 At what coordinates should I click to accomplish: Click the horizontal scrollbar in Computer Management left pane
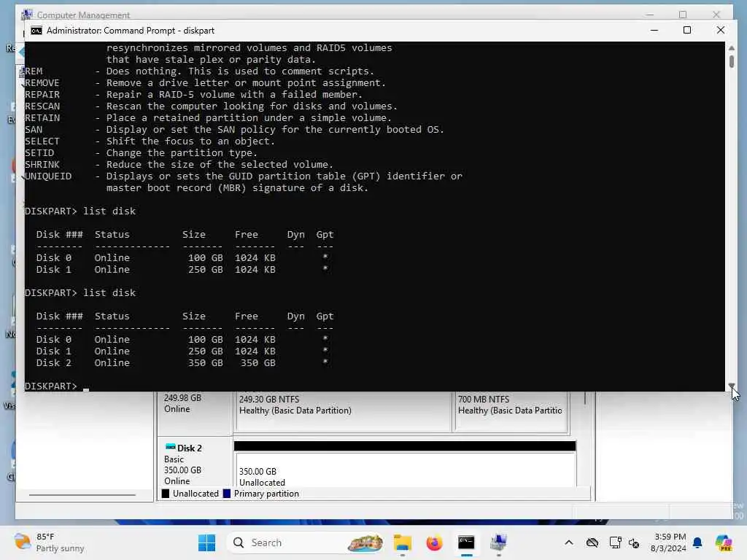82,495
